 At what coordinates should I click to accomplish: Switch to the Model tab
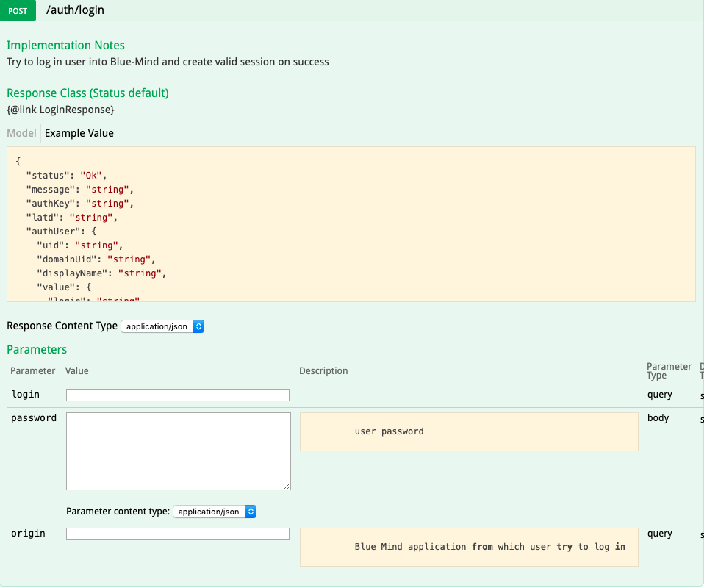tap(21, 133)
